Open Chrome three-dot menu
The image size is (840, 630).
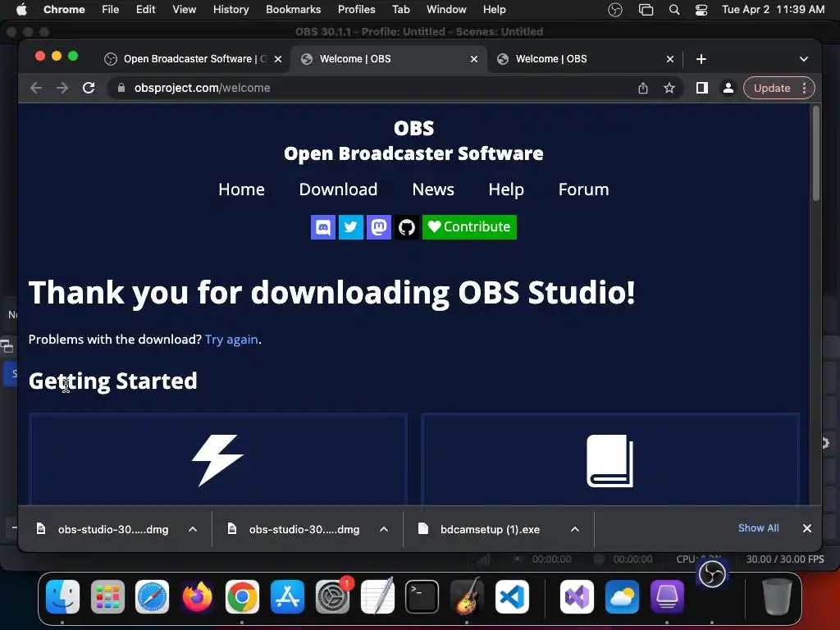[804, 88]
